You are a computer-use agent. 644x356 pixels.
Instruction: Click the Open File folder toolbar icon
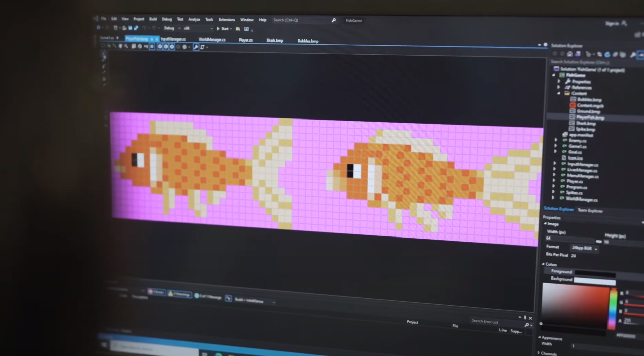[x=124, y=28]
